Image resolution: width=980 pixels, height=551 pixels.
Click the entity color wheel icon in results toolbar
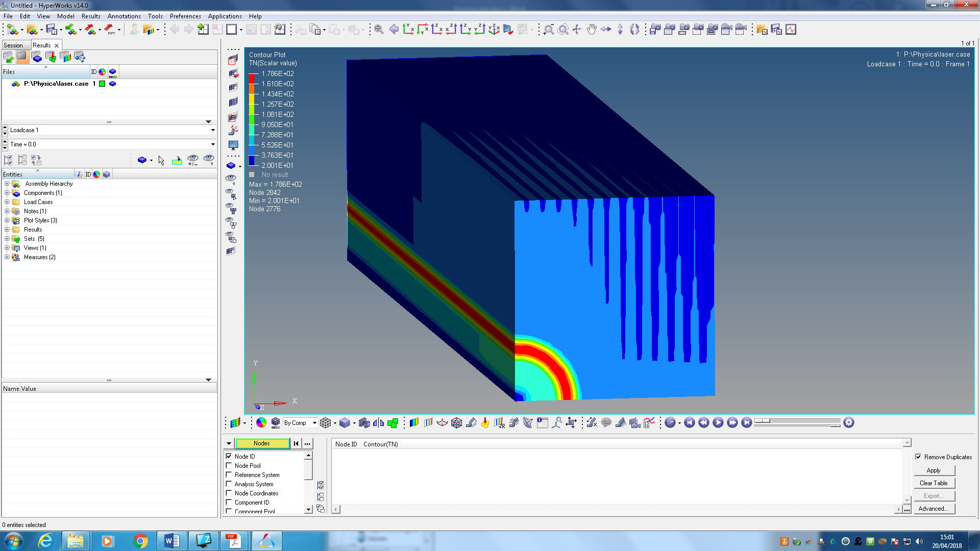(261, 422)
